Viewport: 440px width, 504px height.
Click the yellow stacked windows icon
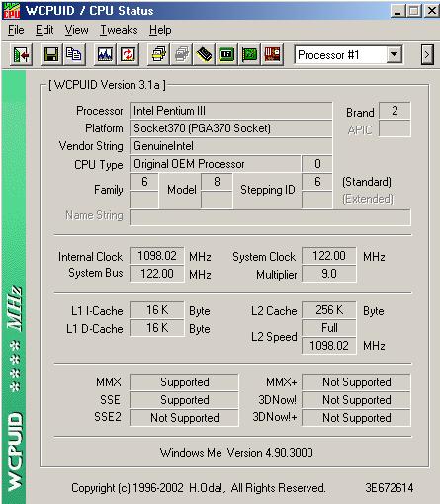[158, 54]
